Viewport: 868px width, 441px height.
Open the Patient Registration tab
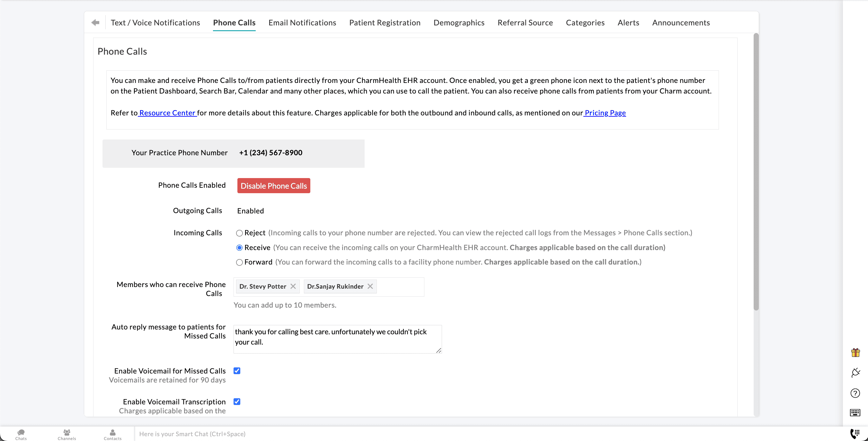coord(385,22)
